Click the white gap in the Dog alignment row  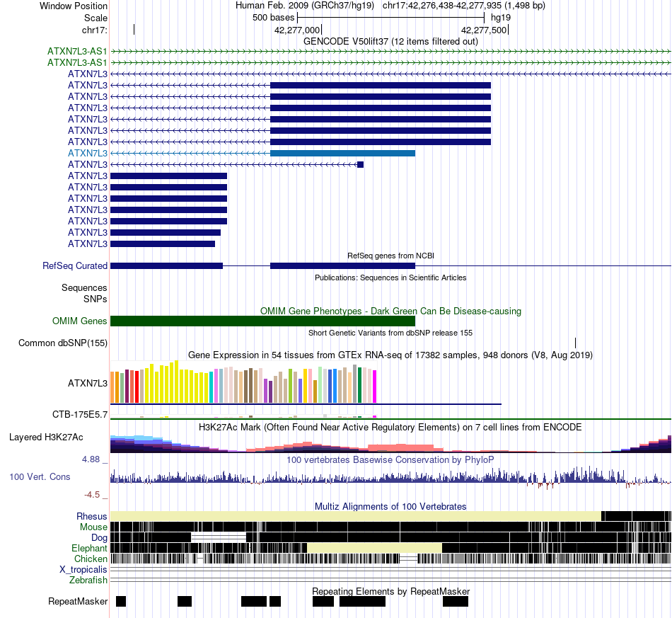click(x=219, y=537)
